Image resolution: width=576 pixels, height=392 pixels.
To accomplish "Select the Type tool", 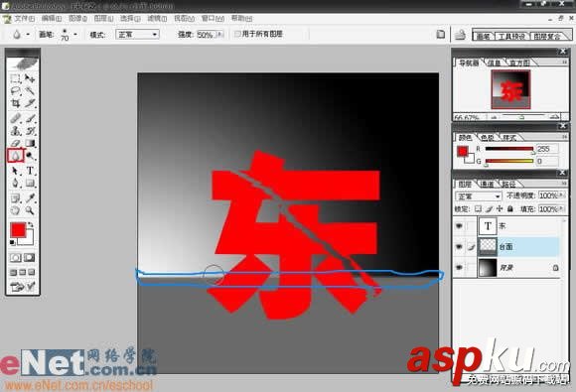I will (x=30, y=171).
